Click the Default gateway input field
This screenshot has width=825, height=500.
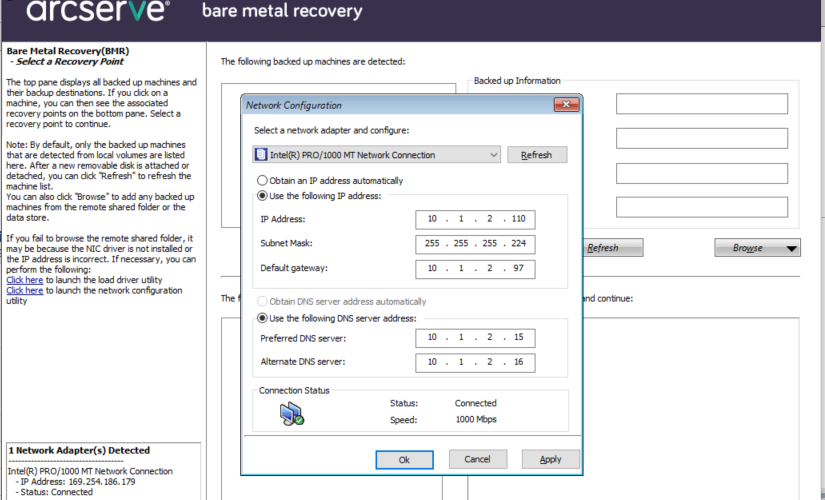(475, 268)
